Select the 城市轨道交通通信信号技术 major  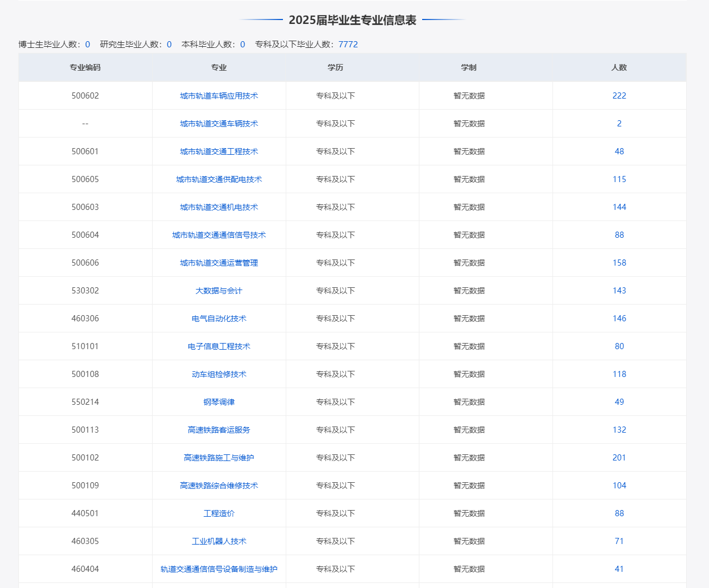point(219,235)
